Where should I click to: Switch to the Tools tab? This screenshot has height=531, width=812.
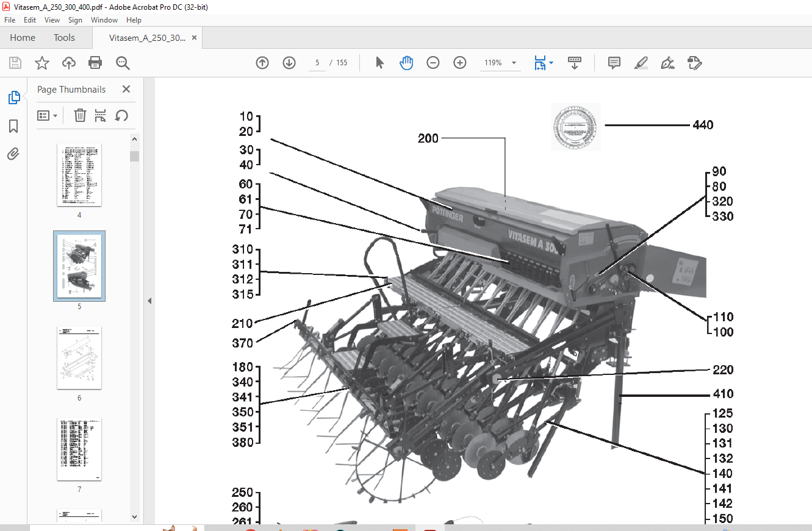click(x=64, y=38)
